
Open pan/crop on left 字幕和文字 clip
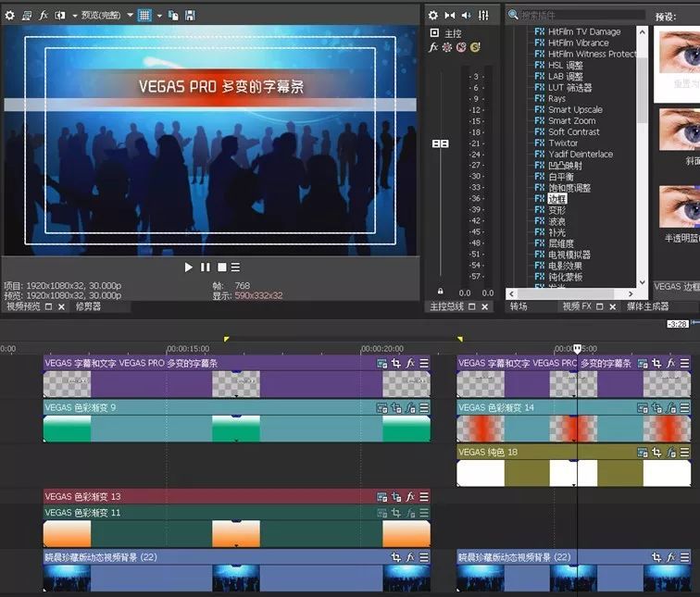[396, 363]
